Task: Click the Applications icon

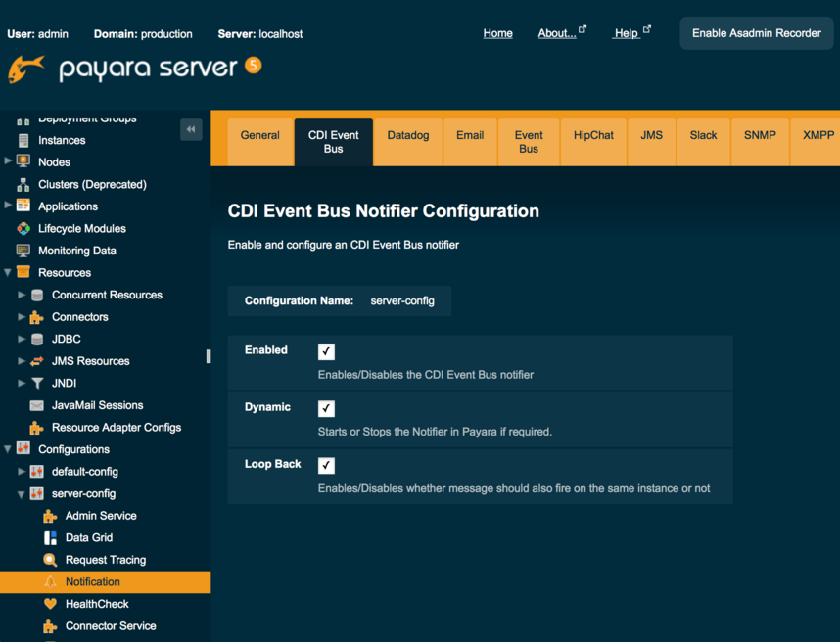Action: coord(23,206)
